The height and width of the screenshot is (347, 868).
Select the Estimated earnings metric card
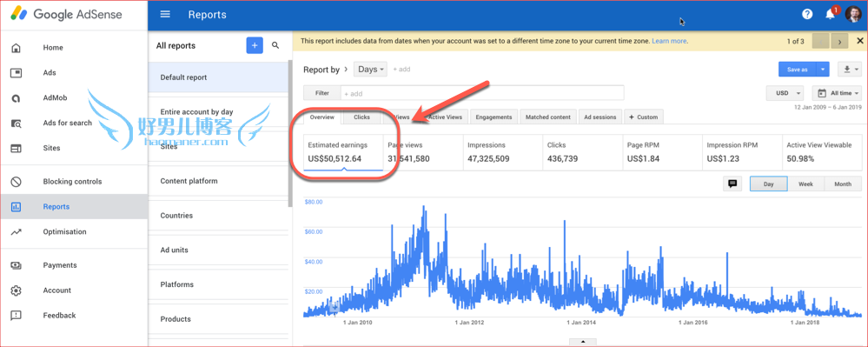click(343, 152)
